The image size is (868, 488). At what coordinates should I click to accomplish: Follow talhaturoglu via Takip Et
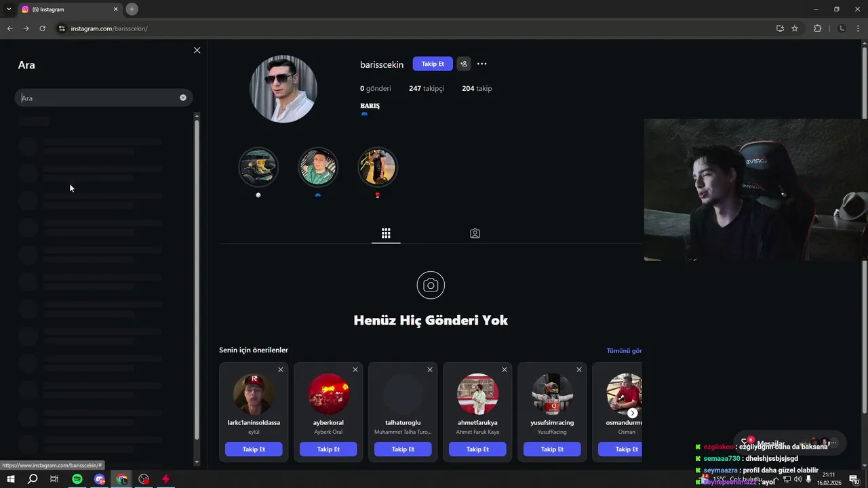click(x=403, y=449)
